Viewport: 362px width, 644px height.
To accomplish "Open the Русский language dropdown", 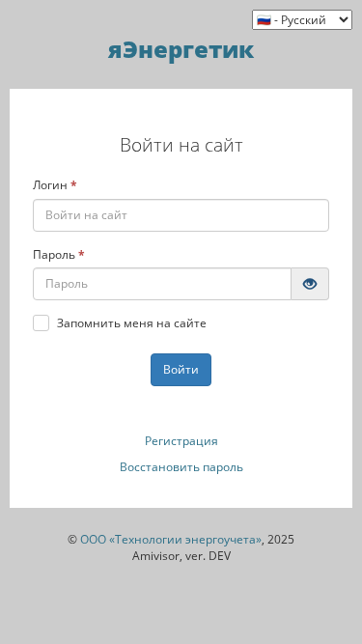I will point(302,19).
